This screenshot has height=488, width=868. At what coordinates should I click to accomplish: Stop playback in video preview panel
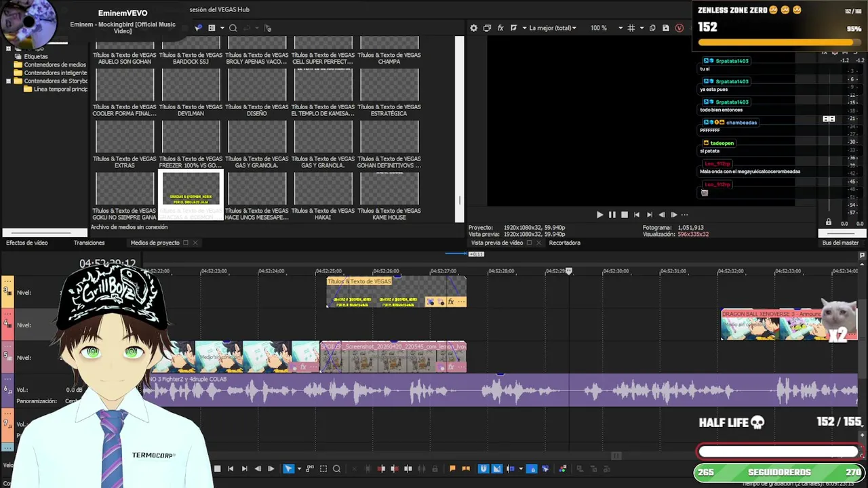click(x=625, y=215)
